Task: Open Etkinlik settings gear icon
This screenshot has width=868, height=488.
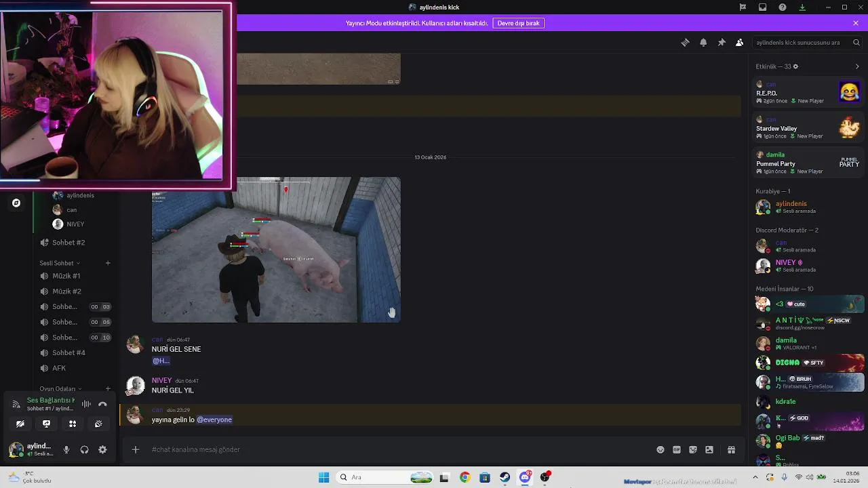Action: 795,66
